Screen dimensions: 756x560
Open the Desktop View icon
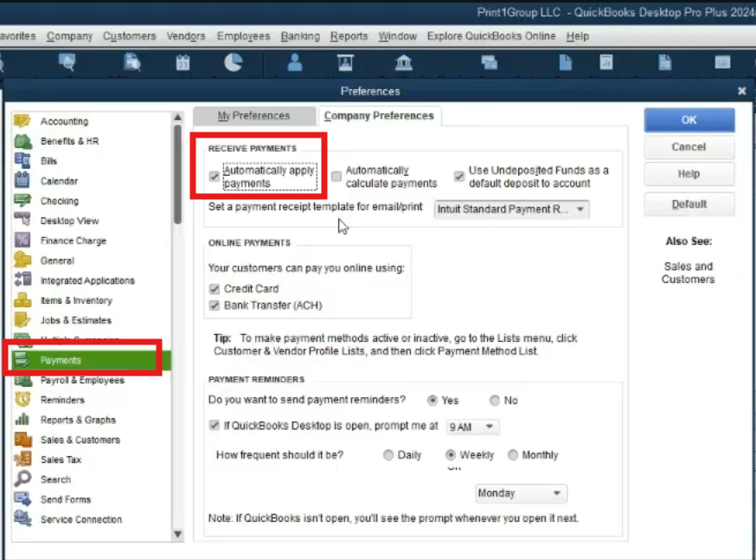point(22,220)
